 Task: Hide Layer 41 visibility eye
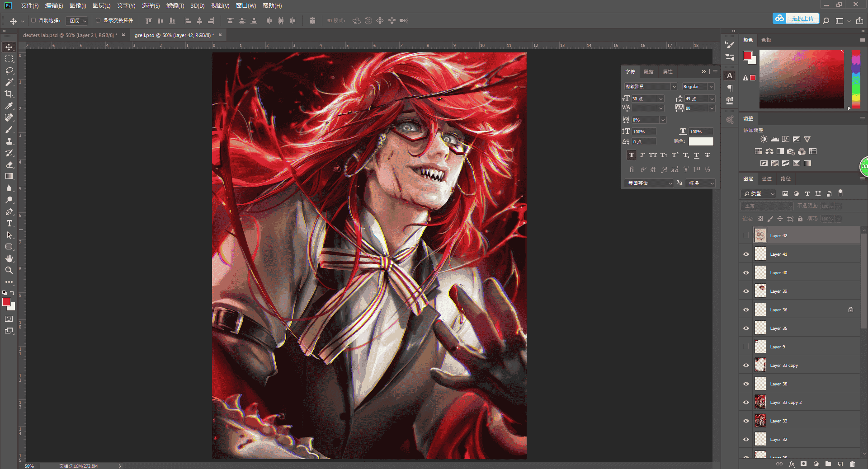tap(746, 254)
